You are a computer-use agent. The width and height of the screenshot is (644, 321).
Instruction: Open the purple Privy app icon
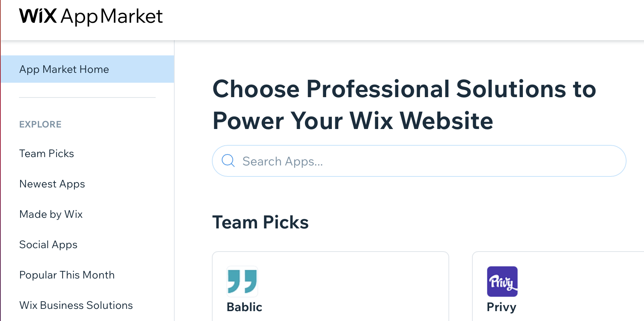pyautogui.click(x=502, y=282)
